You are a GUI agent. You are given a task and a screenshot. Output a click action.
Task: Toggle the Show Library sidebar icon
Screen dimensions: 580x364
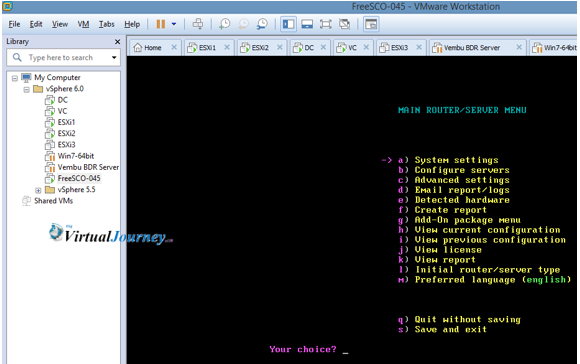(x=289, y=24)
